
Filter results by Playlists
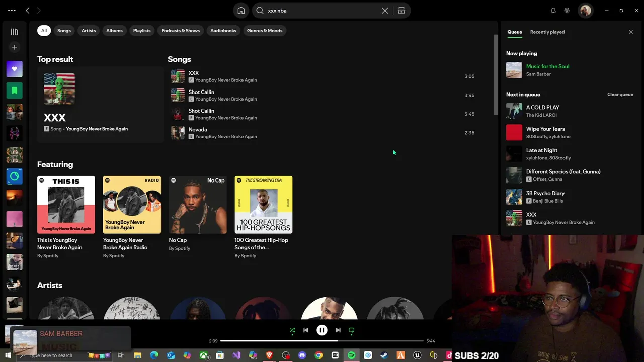point(142,31)
